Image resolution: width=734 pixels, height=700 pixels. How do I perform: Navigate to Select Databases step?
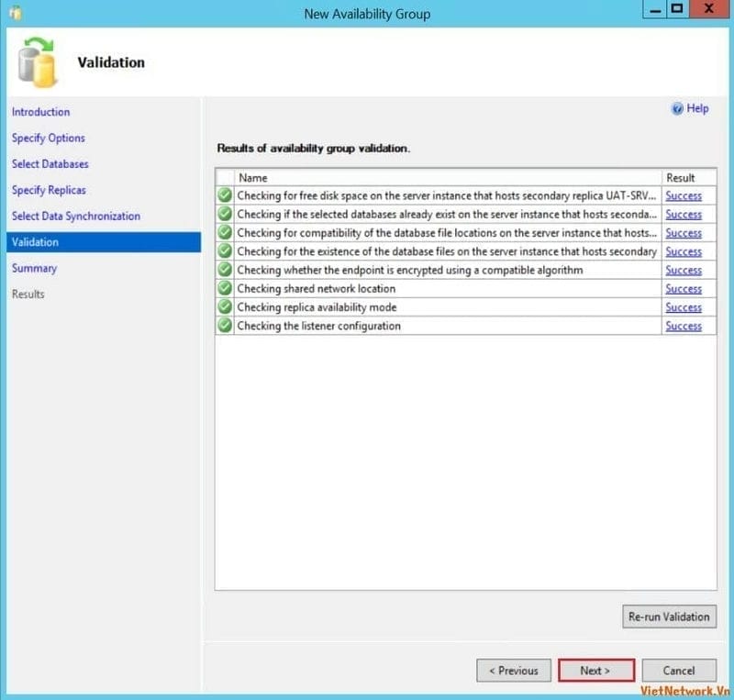[50, 164]
